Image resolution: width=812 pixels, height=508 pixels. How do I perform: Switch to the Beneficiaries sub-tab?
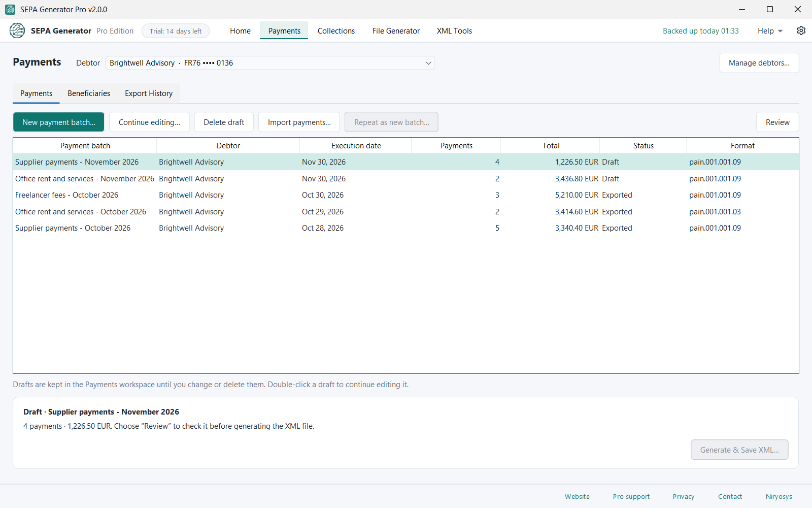point(89,93)
